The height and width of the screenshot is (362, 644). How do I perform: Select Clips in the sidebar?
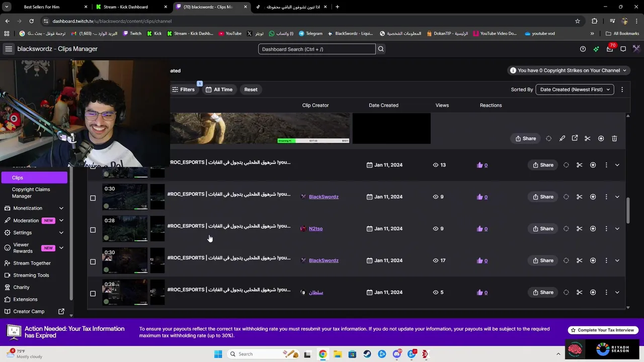34,177
